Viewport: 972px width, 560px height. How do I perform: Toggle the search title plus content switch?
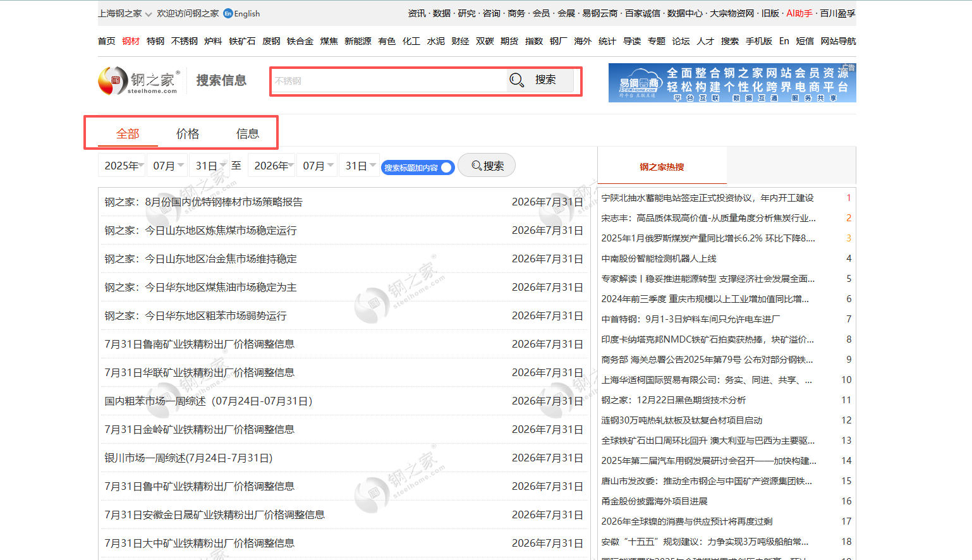click(x=418, y=167)
